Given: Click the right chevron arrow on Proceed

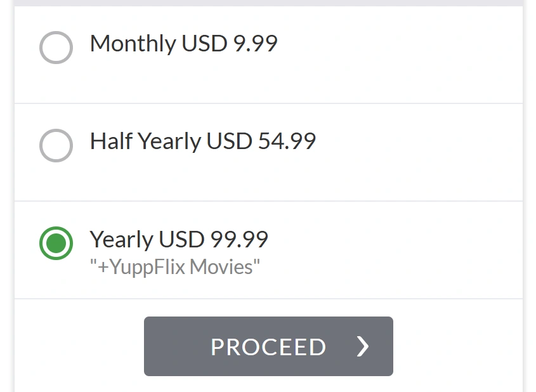Looking at the screenshot, I should [362, 346].
